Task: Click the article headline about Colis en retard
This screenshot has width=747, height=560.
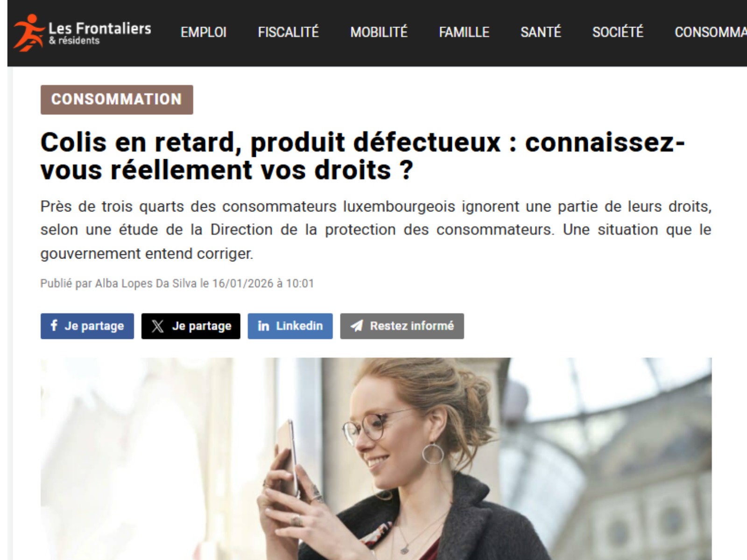Action: [x=362, y=156]
